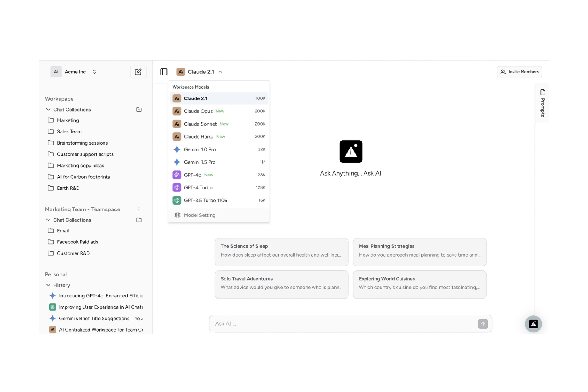This screenshot has width=588, height=392.
Task: Collapse the Personal History section
Action: click(48, 285)
